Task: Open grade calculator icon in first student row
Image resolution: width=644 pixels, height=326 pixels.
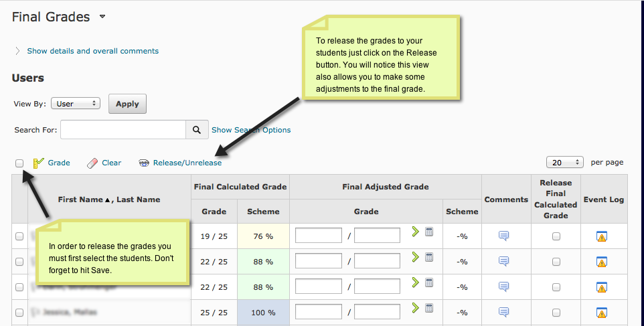Action: click(429, 232)
